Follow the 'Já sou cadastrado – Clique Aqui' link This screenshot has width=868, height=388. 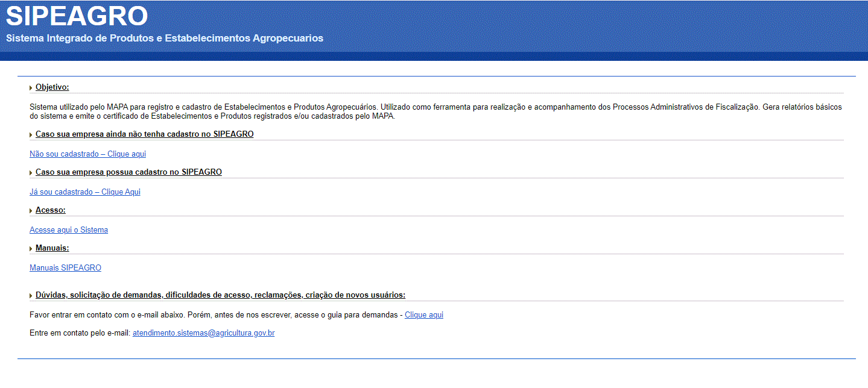click(84, 192)
